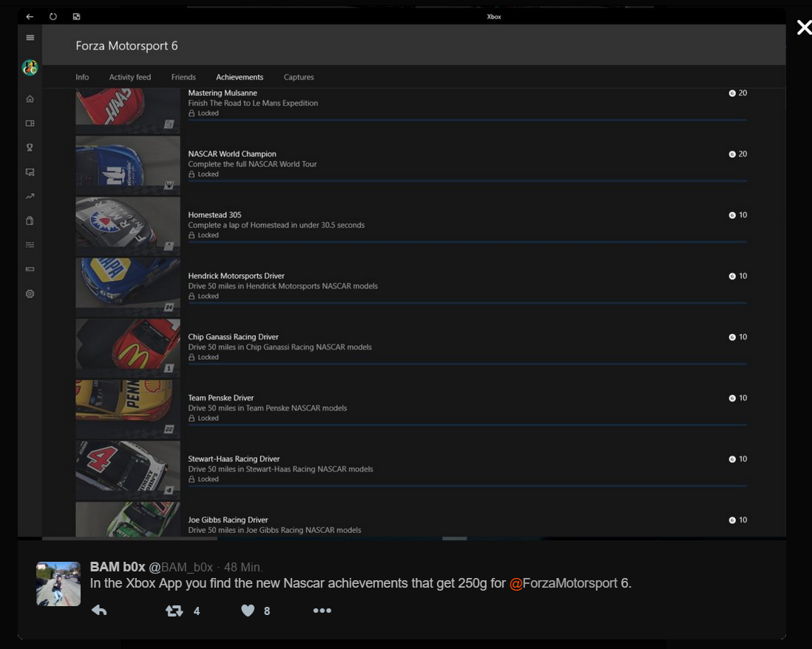Open the BAM b0x profile name link
This screenshot has width=812, height=649.
118,567
